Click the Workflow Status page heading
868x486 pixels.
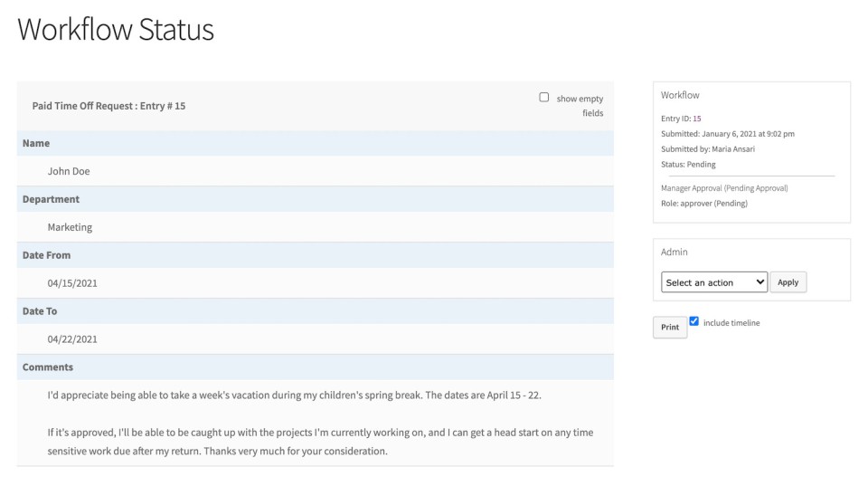click(116, 30)
